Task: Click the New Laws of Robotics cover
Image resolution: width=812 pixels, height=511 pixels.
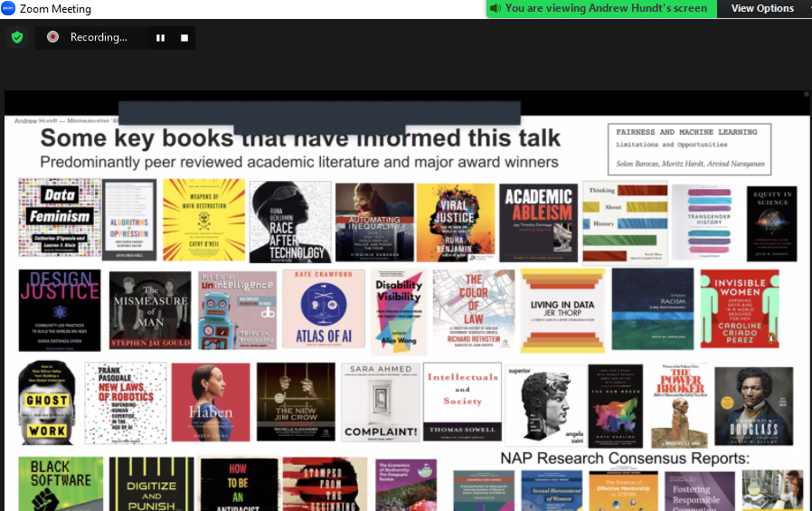Action: (126, 402)
